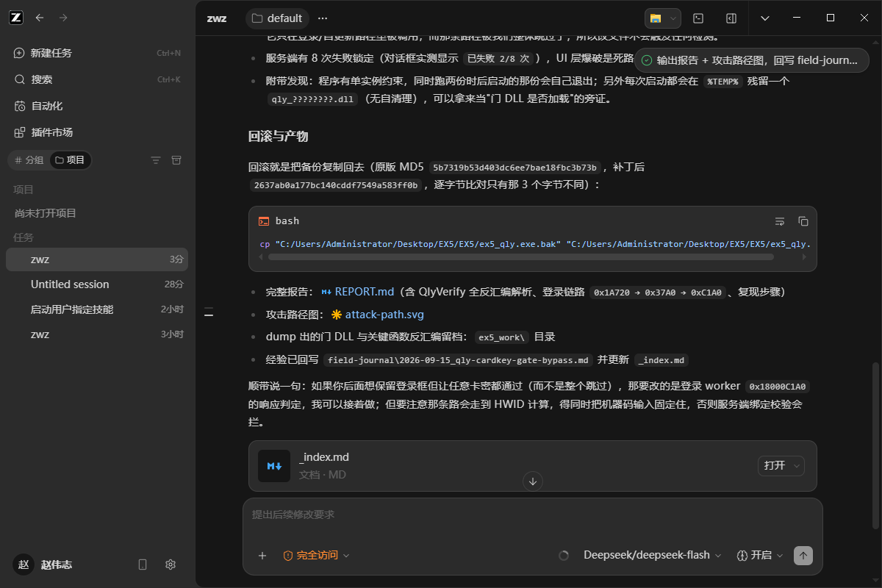Screen dimensions: 882x588
Task: Click the 输出报告 completed status pill
Action: pos(750,60)
